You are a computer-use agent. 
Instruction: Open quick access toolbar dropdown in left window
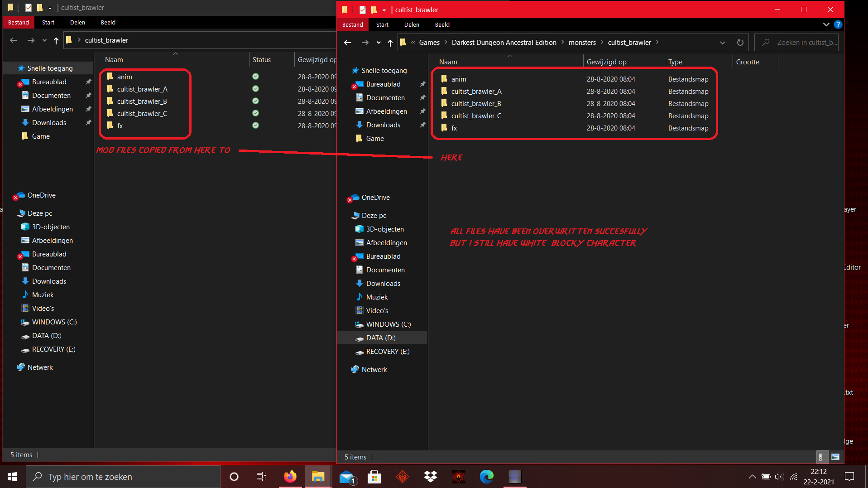(x=50, y=8)
